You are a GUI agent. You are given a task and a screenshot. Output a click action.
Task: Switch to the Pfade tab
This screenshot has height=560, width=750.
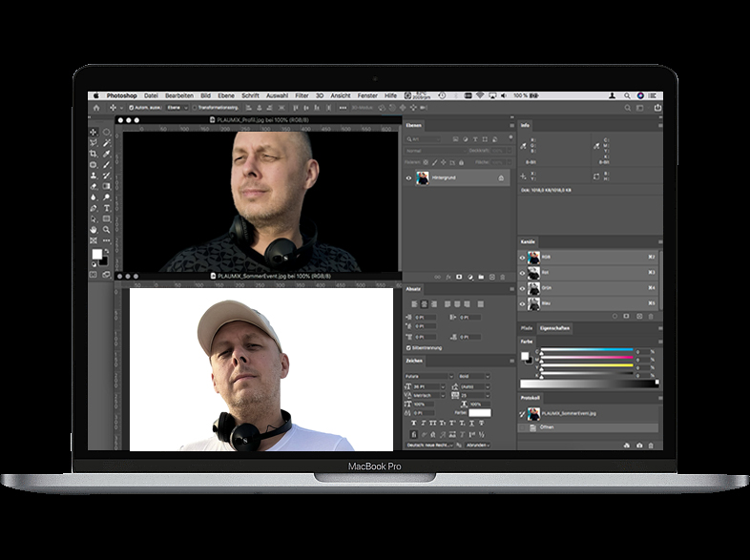pyautogui.click(x=528, y=327)
